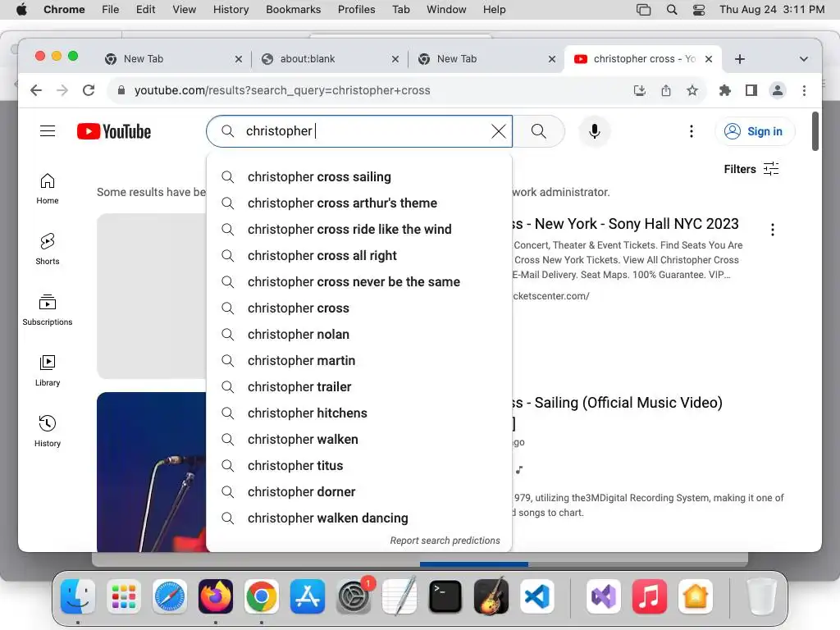Go forward in Chrome
Image resolution: width=840 pixels, height=630 pixels.
point(62,90)
